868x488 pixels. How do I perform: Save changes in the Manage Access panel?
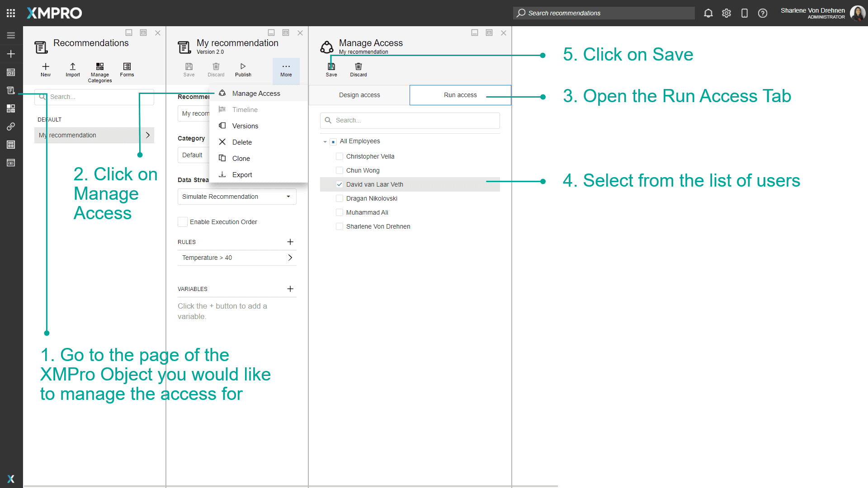[x=331, y=69]
